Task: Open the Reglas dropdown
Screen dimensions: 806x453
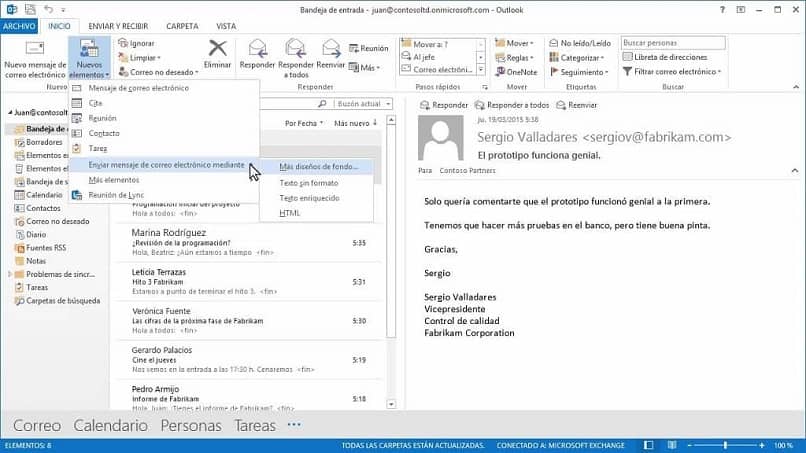Action: pyautogui.click(x=515, y=58)
